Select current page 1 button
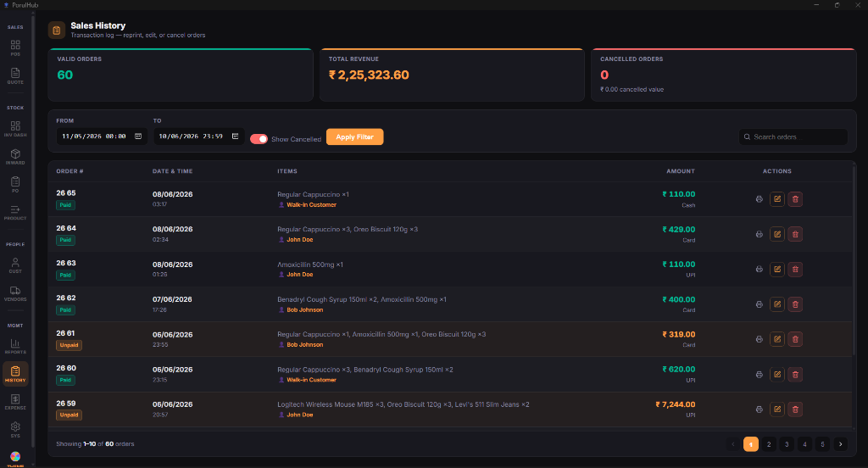The width and height of the screenshot is (868, 468). tap(751, 444)
